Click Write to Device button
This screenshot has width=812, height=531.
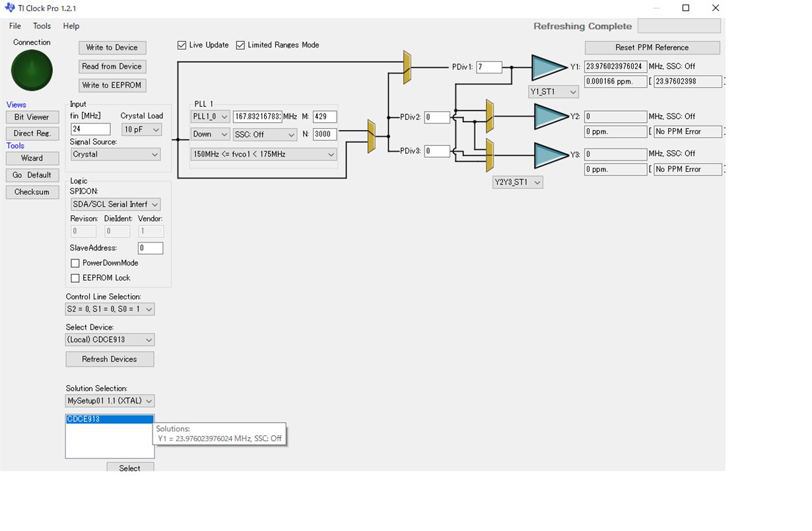click(x=112, y=48)
